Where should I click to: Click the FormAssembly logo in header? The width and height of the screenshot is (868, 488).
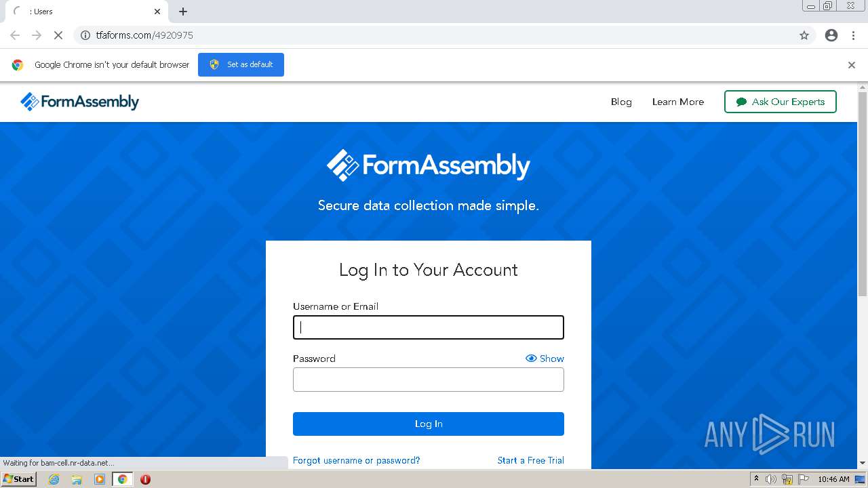(x=80, y=102)
